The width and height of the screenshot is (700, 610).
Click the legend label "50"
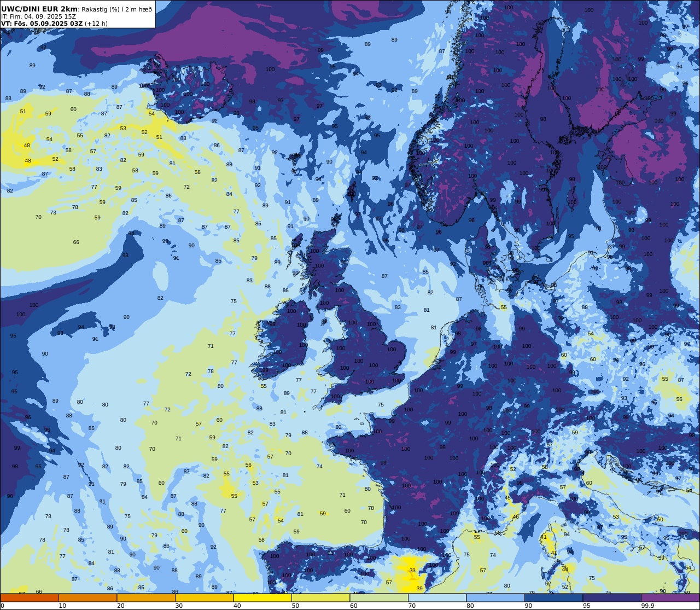tap(295, 606)
